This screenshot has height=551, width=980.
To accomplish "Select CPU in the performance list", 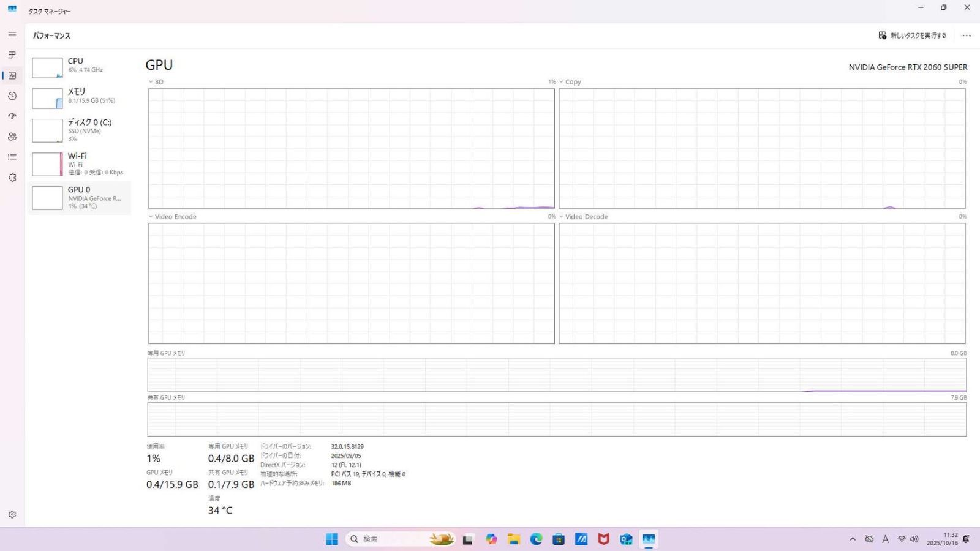I will click(x=79, y=66).
